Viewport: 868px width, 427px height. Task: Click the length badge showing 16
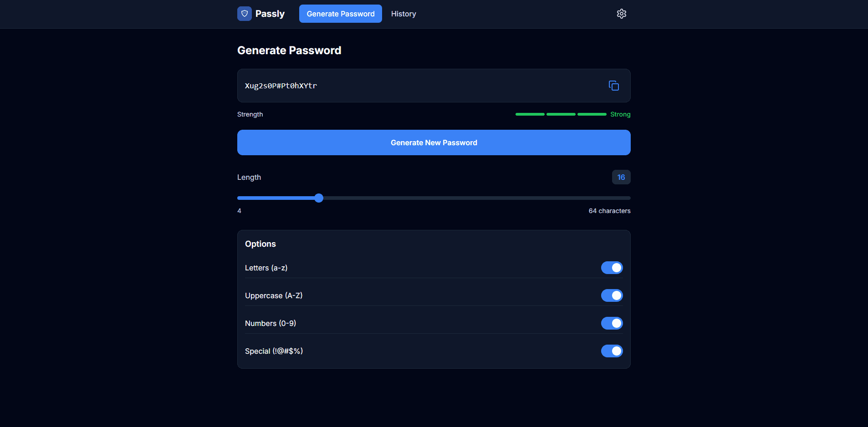coord(621,177)
